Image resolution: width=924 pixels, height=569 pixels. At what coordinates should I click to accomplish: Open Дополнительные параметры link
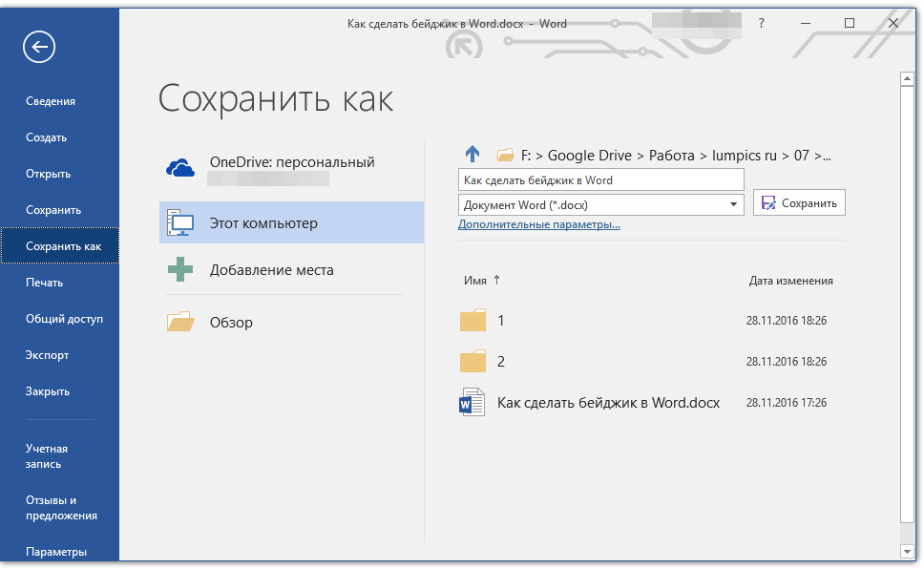pos(539,225)
